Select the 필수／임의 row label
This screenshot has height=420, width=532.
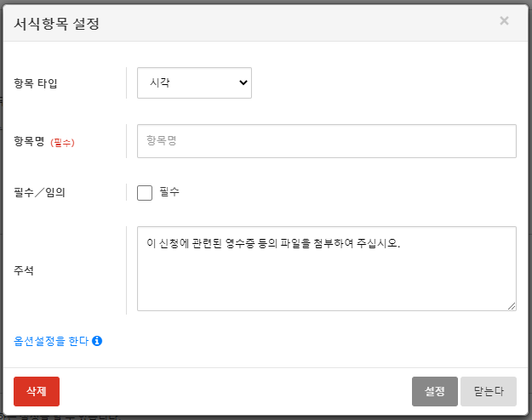point(39,192)
